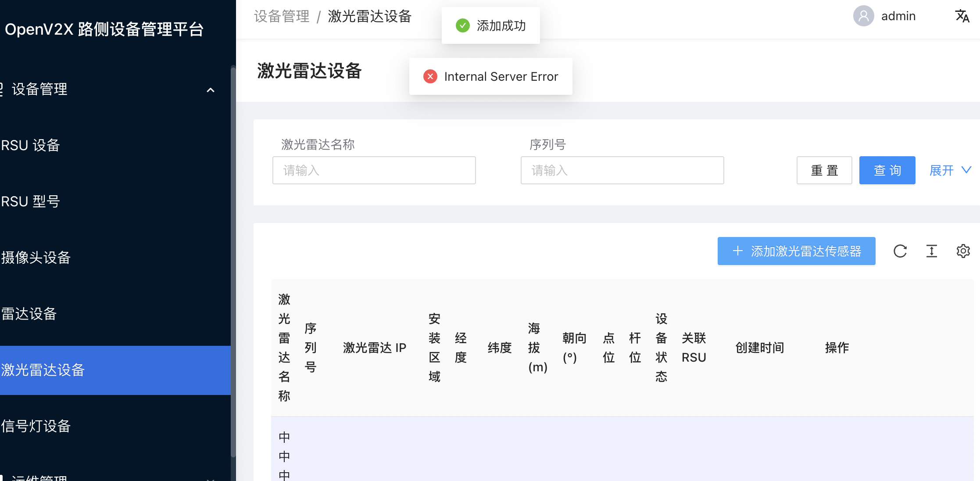Open 设备管理 breadcrumb link
980x481 pixels.
(281, 16)
